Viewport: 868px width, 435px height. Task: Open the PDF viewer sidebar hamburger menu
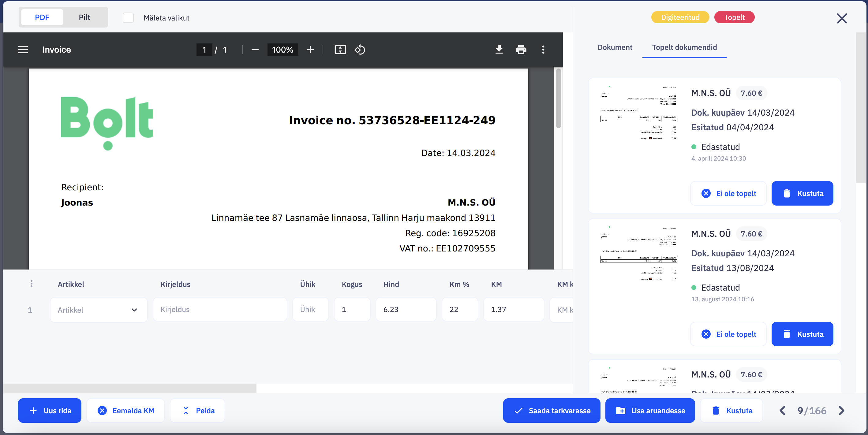[x=23, y=50]
